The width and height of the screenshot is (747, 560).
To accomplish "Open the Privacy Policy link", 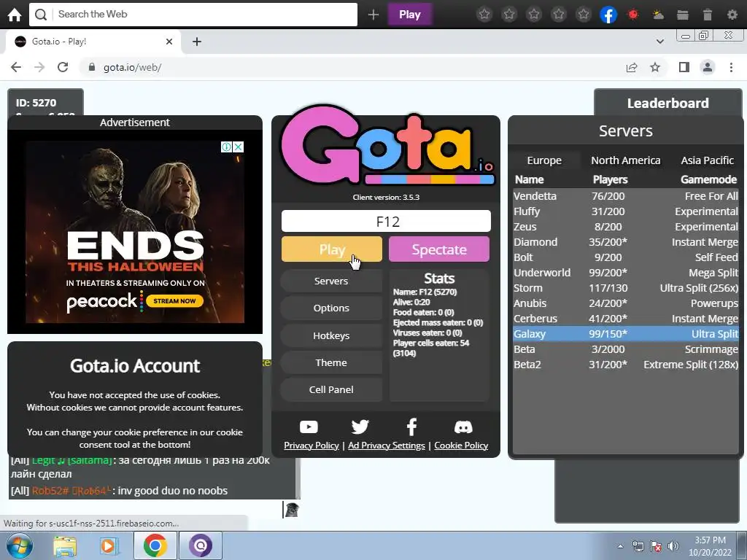I will click(x=311, y=446).
